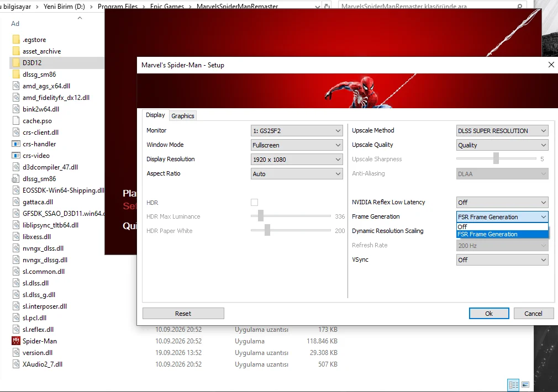This screenshot has height=392, width=558.
Task: Click the crs-video application icon
Action: [x=16, y=156]
